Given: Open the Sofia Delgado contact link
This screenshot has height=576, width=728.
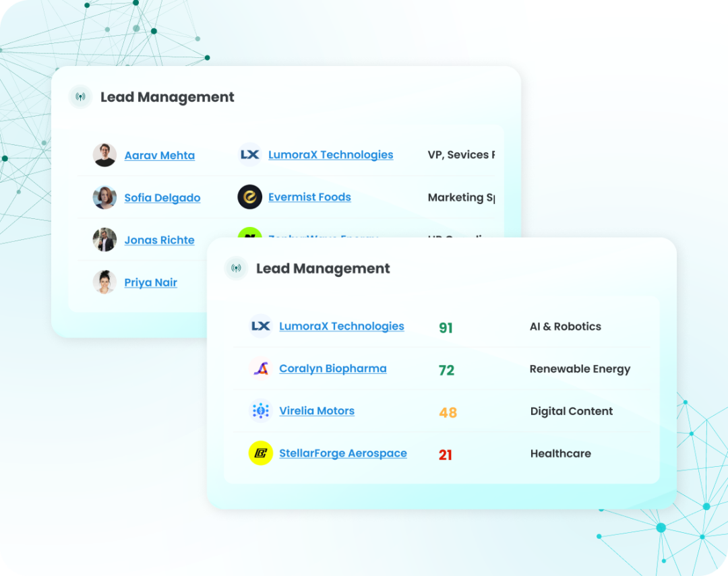Looking at the screenshot, I should click(x=162, y=198).
